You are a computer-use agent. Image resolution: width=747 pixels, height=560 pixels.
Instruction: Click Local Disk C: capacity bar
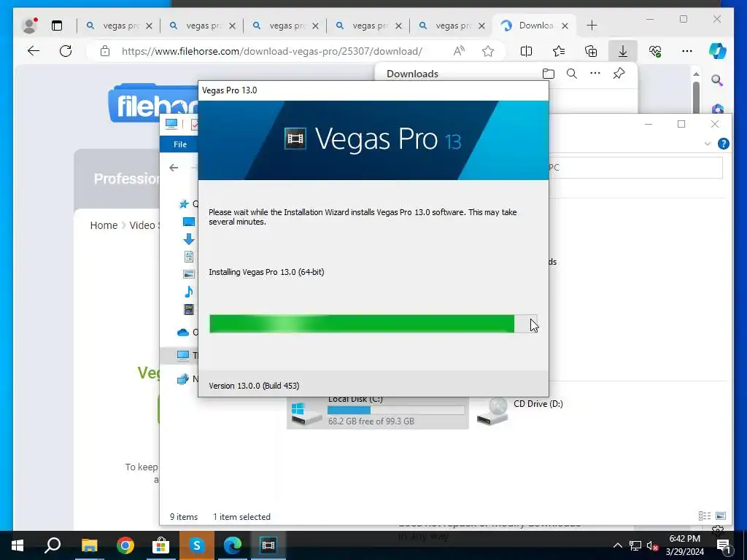tap(396, 410)
